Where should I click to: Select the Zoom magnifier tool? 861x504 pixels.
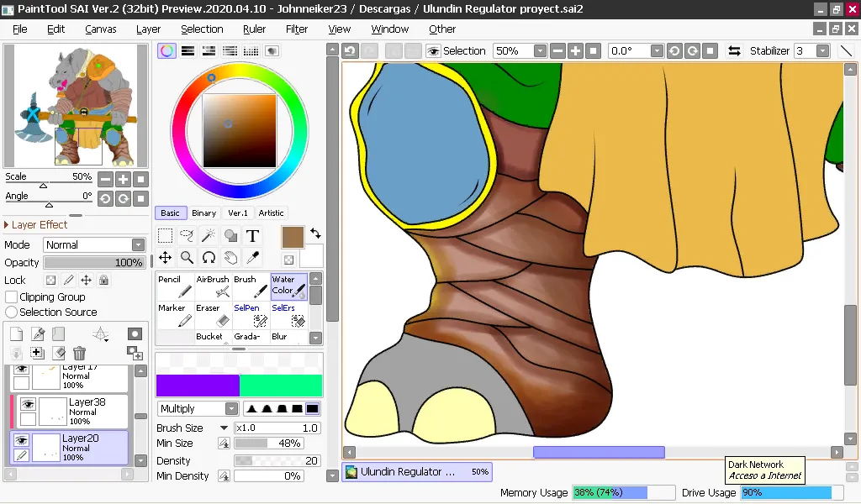click(187, 257)
